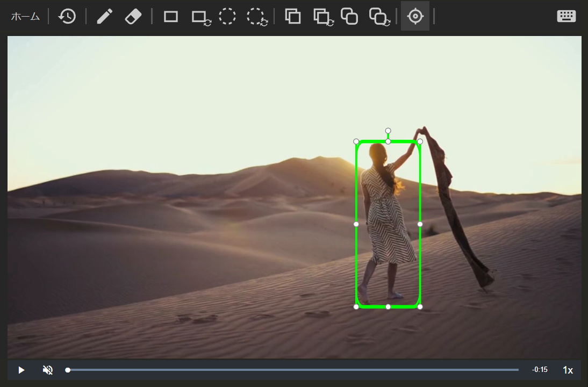Viewport: 588px width, 387px height.
Task: Click the middle of the video seek bar
Action: 293,370
